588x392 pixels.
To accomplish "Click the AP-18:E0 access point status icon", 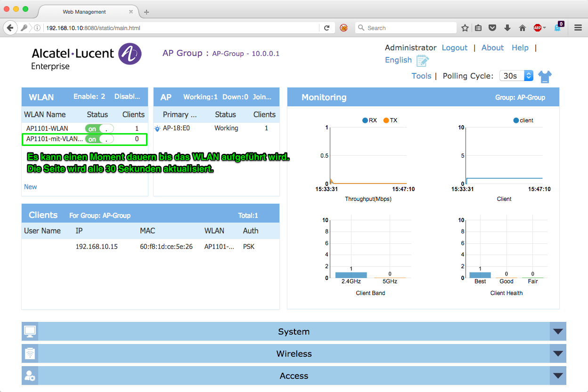I will tap(157, 128).
